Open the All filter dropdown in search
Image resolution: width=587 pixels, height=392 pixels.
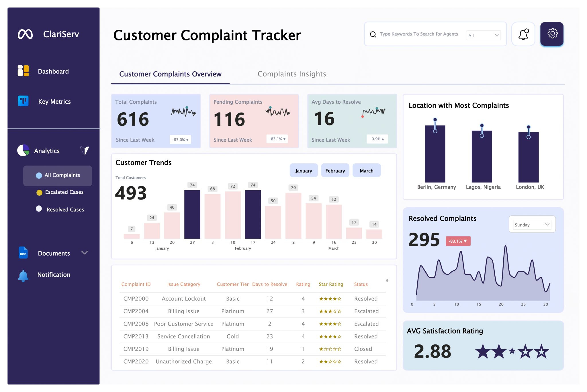484,35
